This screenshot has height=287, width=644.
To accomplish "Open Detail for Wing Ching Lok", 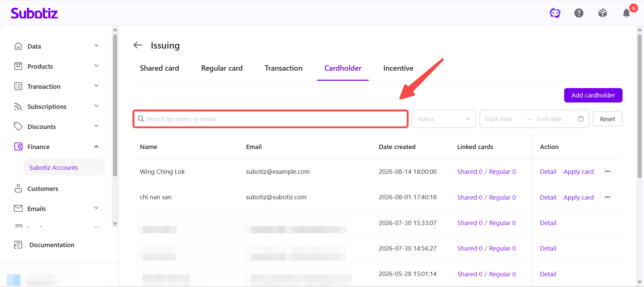I will click(x=548, y=172).
